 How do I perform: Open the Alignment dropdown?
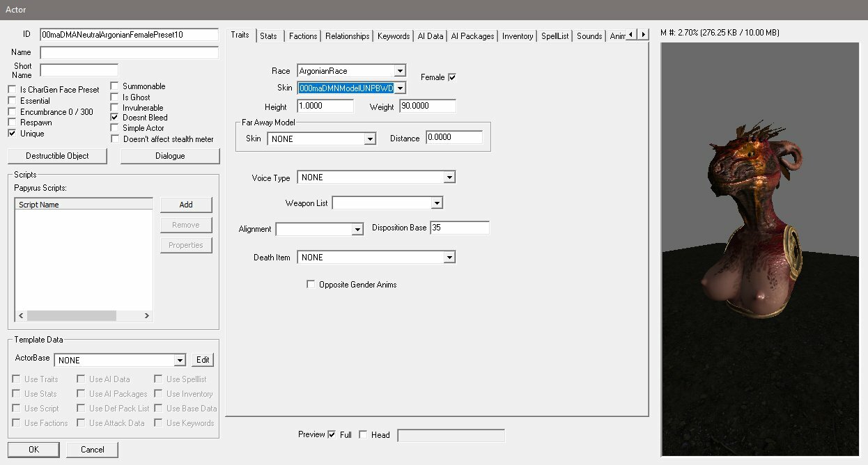(x=357, y=229)
